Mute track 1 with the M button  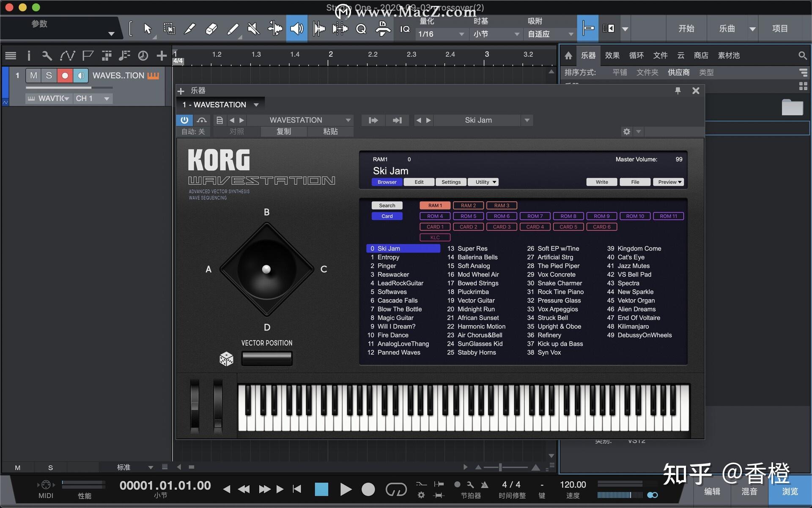(x=34, y=75)
